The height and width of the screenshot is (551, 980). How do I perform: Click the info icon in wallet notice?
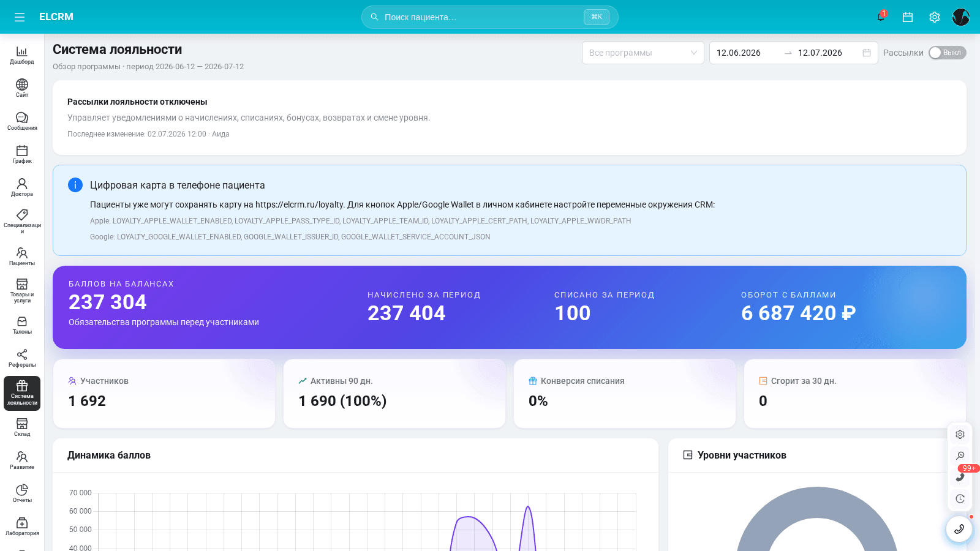click(x=75, y=185)
